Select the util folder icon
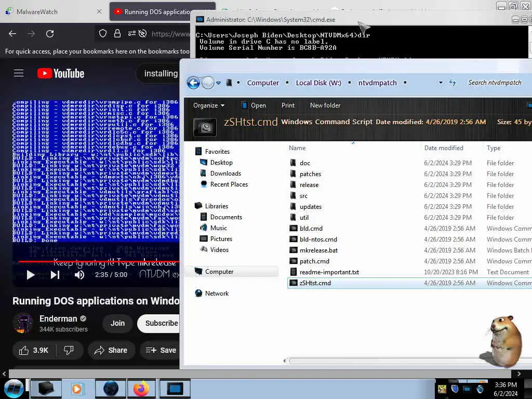532x399 pixels. pos(293,217)
